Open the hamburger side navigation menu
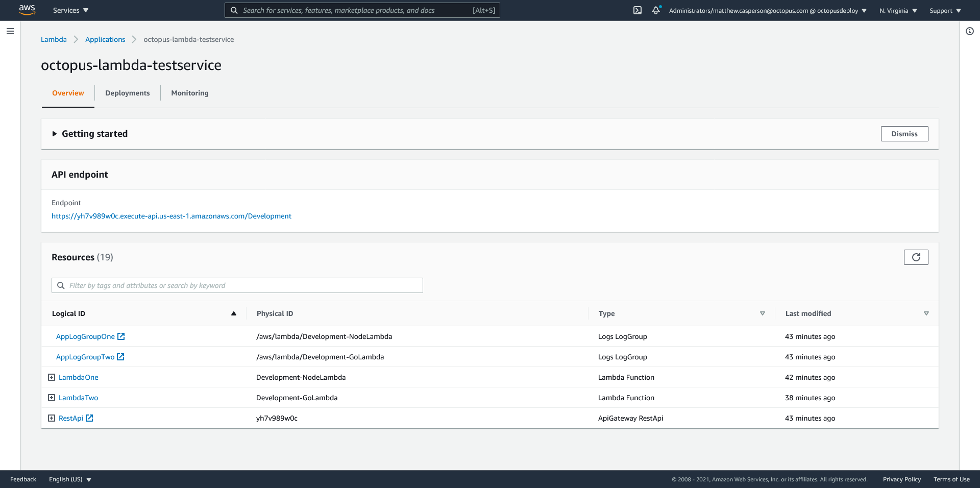 [x=10, y=31]
